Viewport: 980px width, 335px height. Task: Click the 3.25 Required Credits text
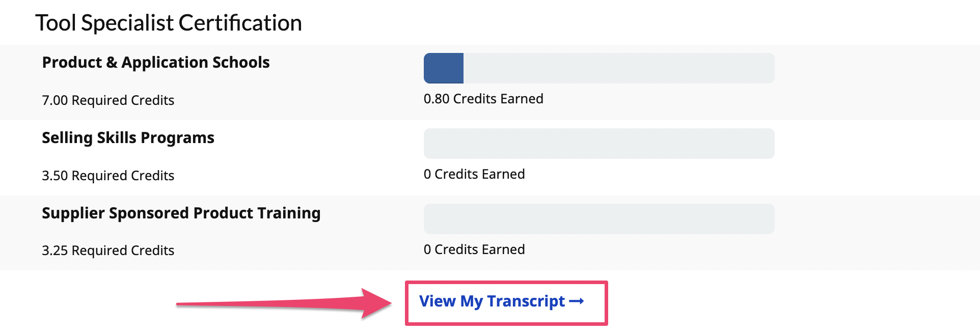click(x=108, y=250)
